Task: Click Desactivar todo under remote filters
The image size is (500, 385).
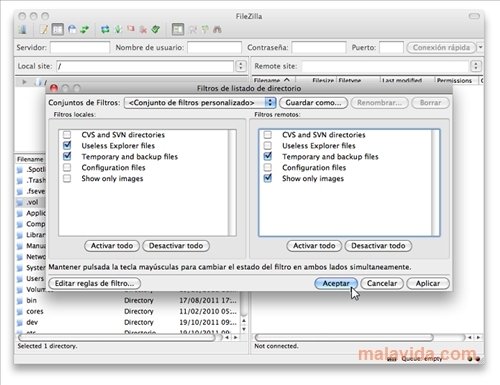Action: click(x=378, y=246)
